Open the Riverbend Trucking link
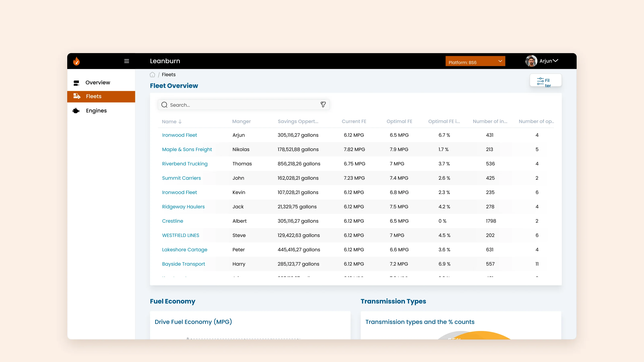The image size is (644, 362). pos(185,164)
